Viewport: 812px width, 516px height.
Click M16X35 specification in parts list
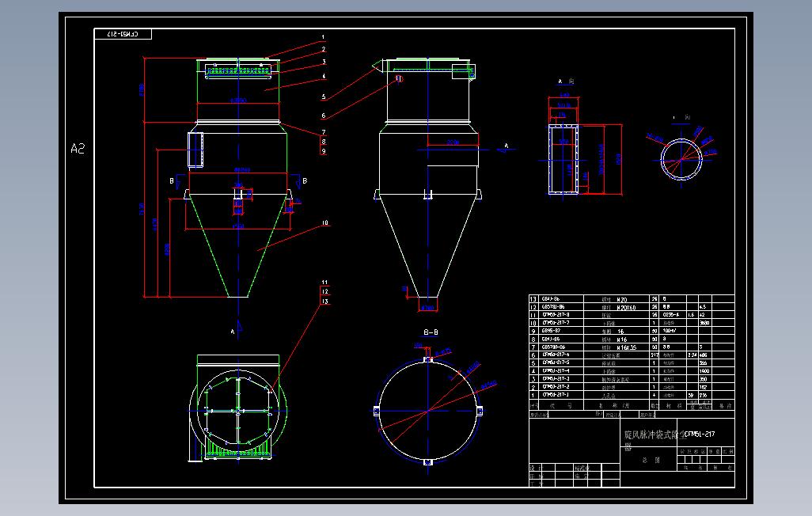click(x=626, y=347)
